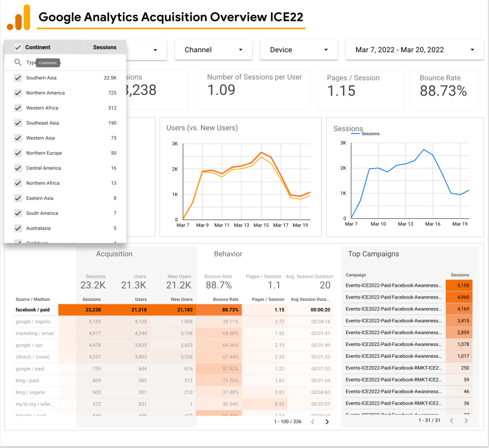The width and height of the screenshot is (489, 448).
Task: Click the Sessions legend line marker
Action: coord(355,134)
